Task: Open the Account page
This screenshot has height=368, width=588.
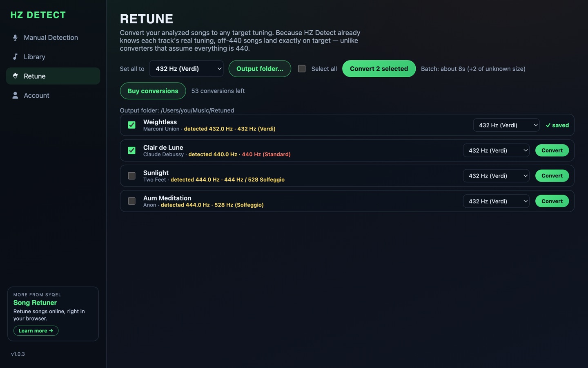Action: point(53,95)
